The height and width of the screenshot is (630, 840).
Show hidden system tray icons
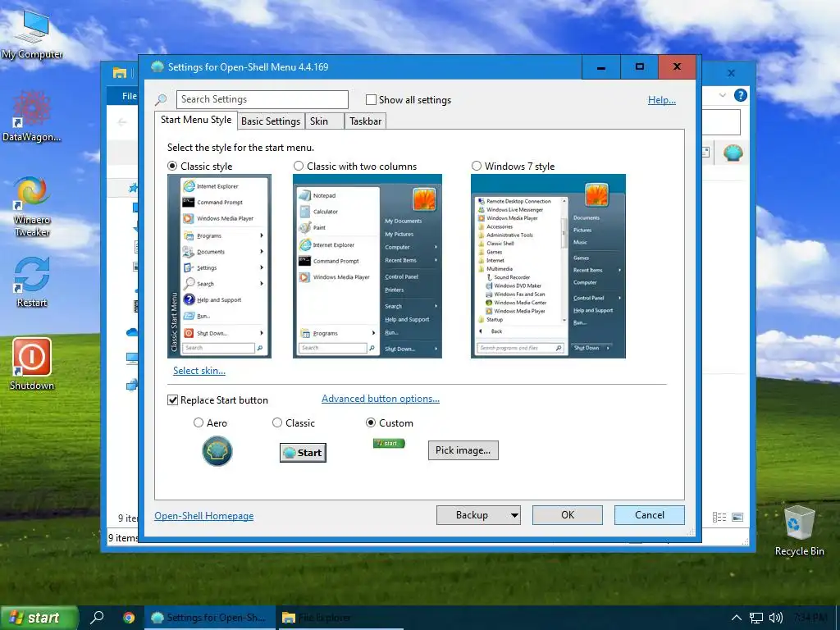737,618
